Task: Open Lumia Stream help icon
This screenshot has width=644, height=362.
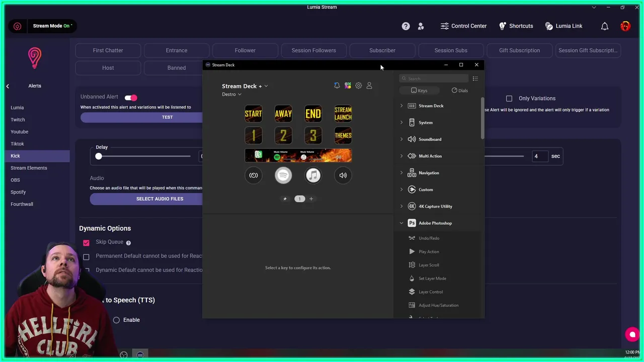Action: pos(406,26)
